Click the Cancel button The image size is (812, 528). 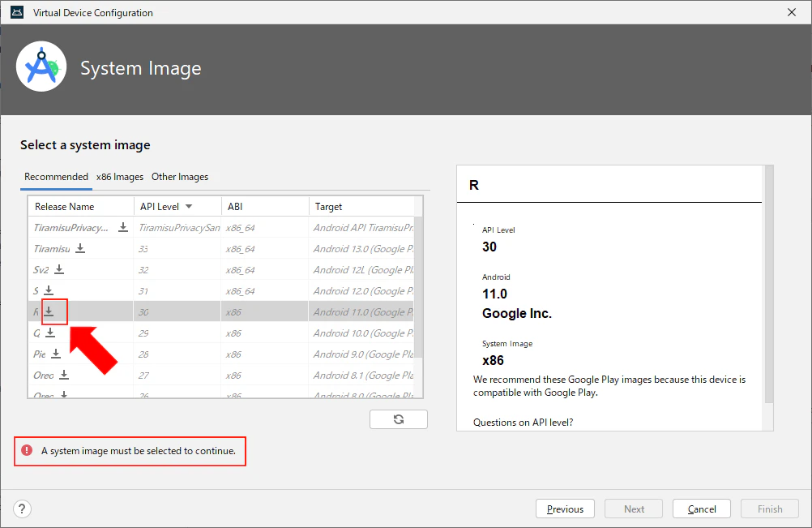(702, 509)
